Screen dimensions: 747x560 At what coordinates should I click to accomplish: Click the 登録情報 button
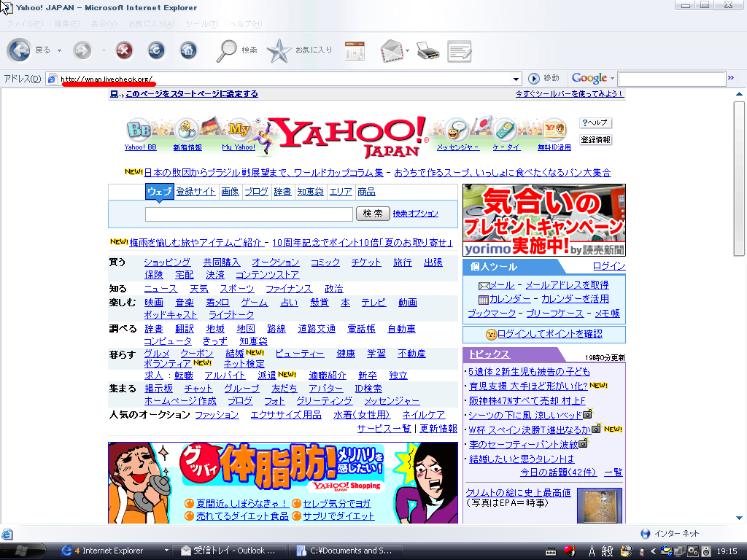[x=595, y=139]
